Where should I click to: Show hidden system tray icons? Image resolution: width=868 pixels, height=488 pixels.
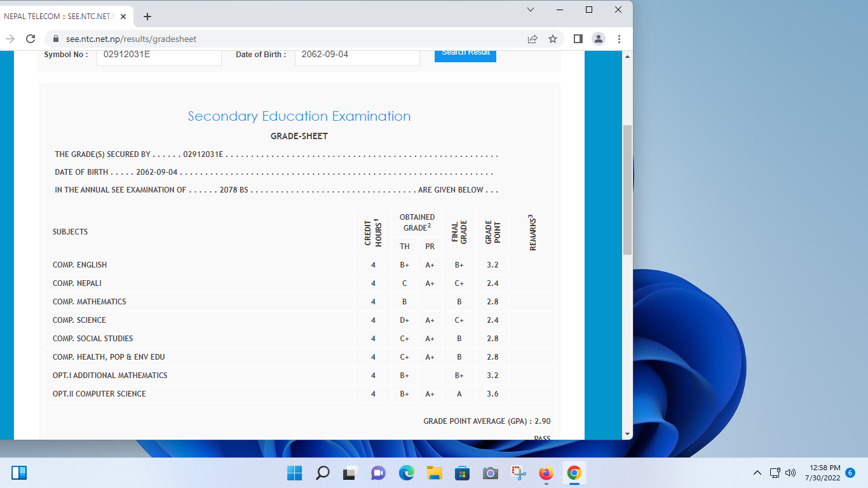pos(757,473)
